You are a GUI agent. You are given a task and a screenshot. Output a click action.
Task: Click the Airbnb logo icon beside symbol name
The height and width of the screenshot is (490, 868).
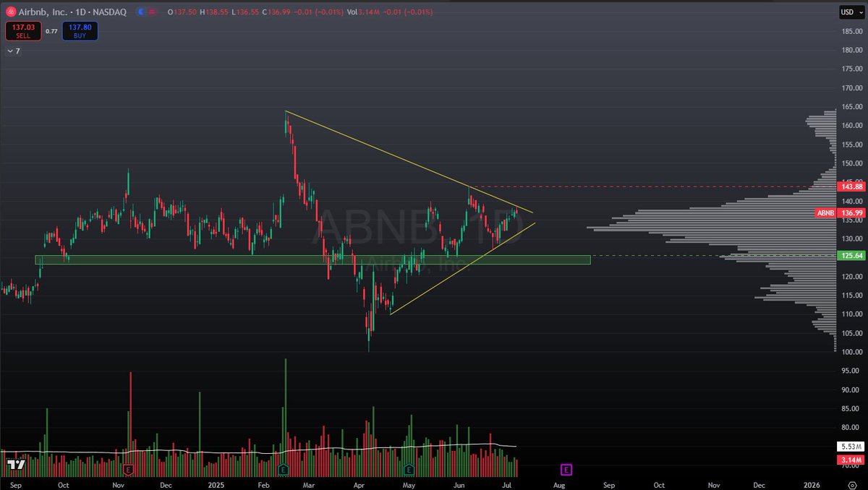coord(10,12)
